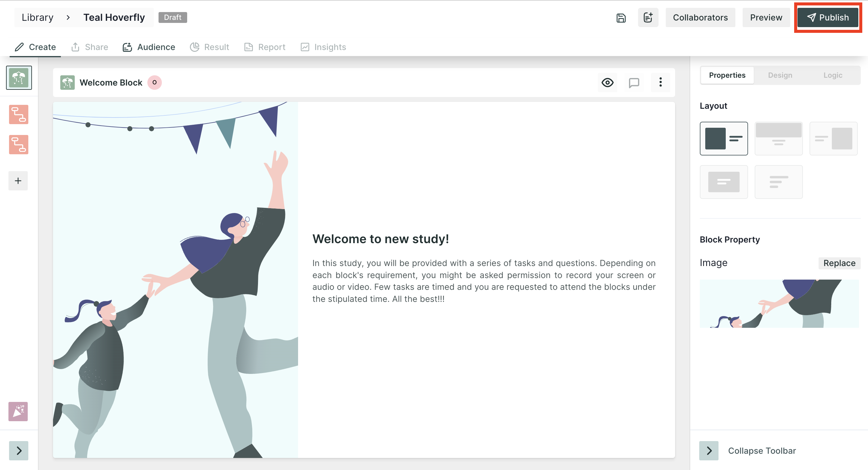This screenshot has width=868, height=470.
Task: Open the Result tab
Action: pos(209,47)
